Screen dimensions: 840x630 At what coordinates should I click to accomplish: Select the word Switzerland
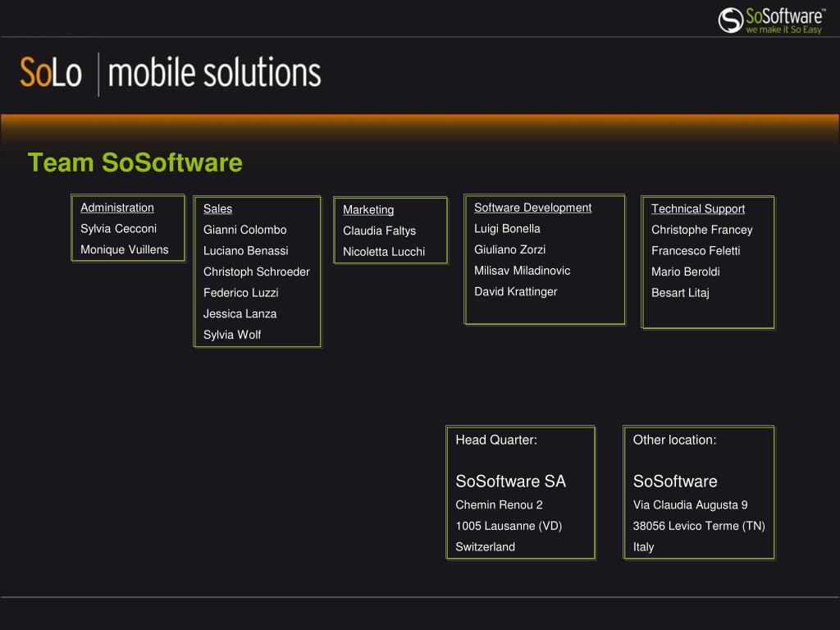pos(486,547)
